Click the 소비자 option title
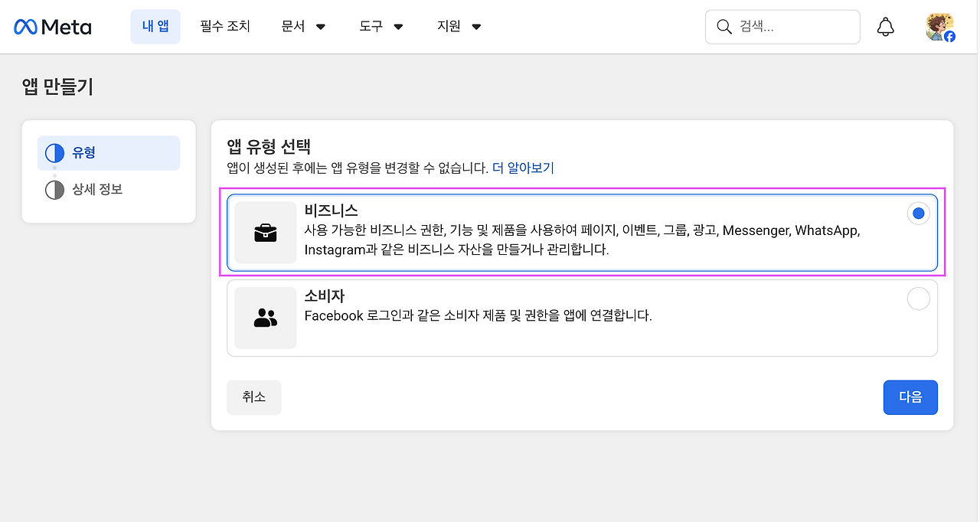The image size is (980, 522). [x=325, y=296]
